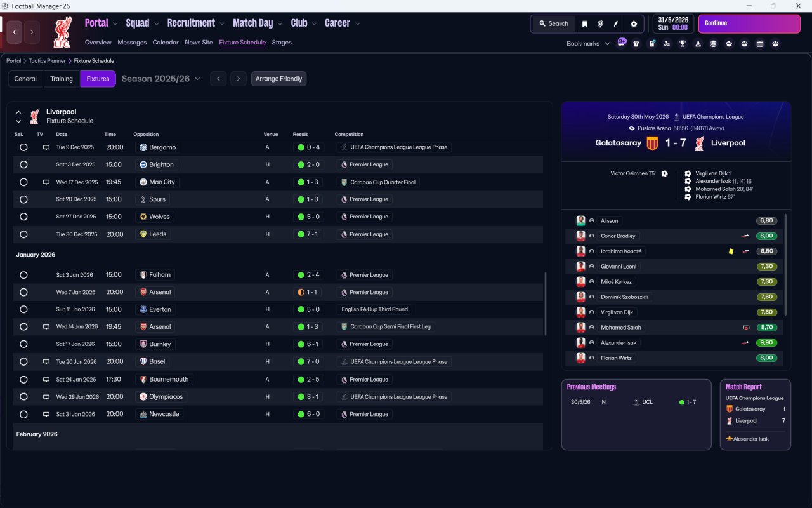
Task: Click the bookmark icon next to Search
Action: pyautogui.click(x=585, y=23)
